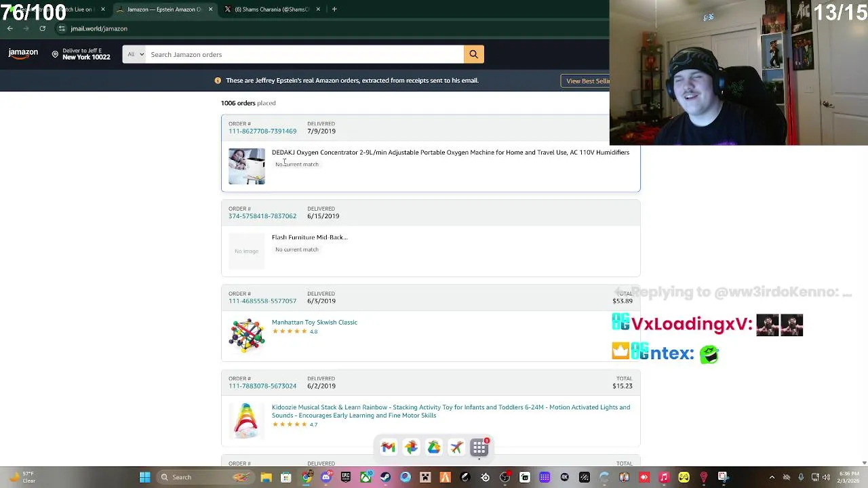Launch Minecraft from taskbar
The height and width of the screenshot is (488, 868).
[425, 477]
